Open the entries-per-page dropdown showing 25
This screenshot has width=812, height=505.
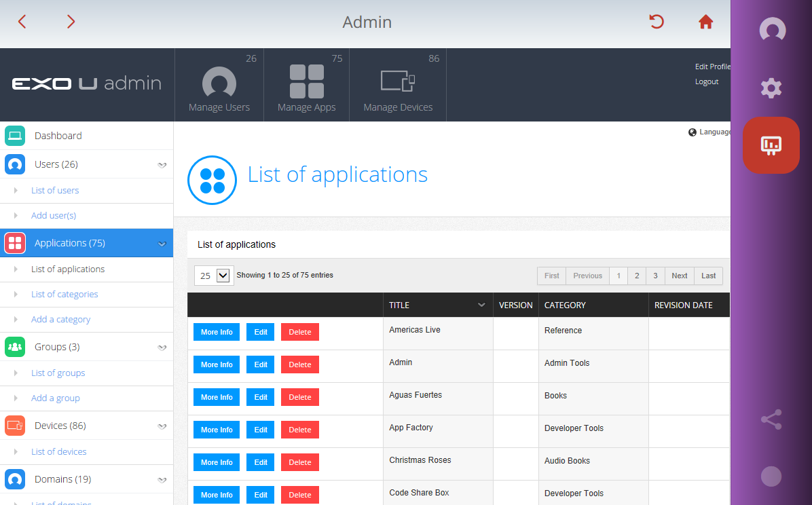(214, 276)
